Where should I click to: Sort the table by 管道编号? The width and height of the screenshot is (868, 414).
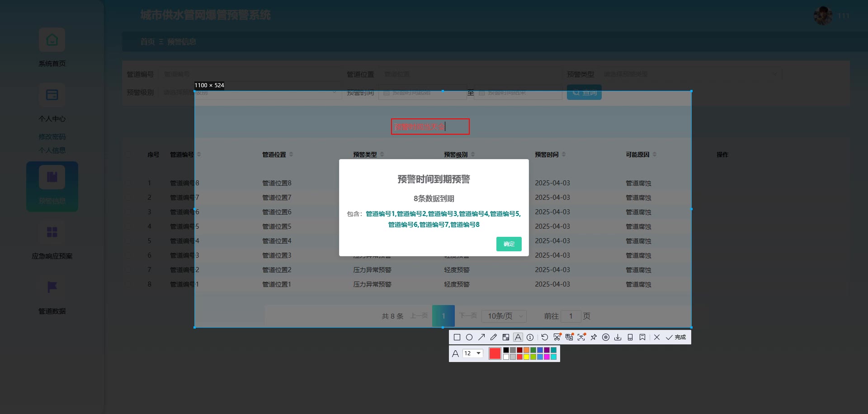coord(199,155)
